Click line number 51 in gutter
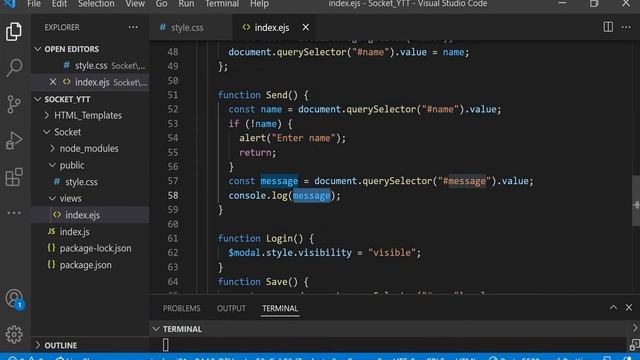This screenshot has height=360, width=640. 173,95
